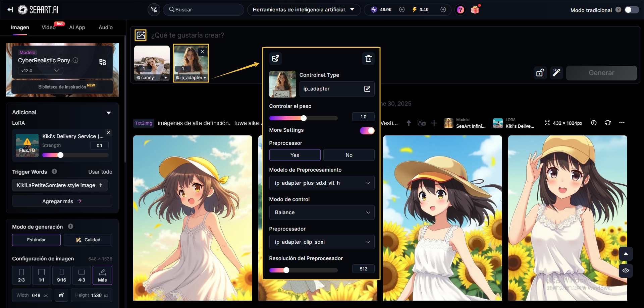Open the purple help question mark

click(x=461, y=10)
